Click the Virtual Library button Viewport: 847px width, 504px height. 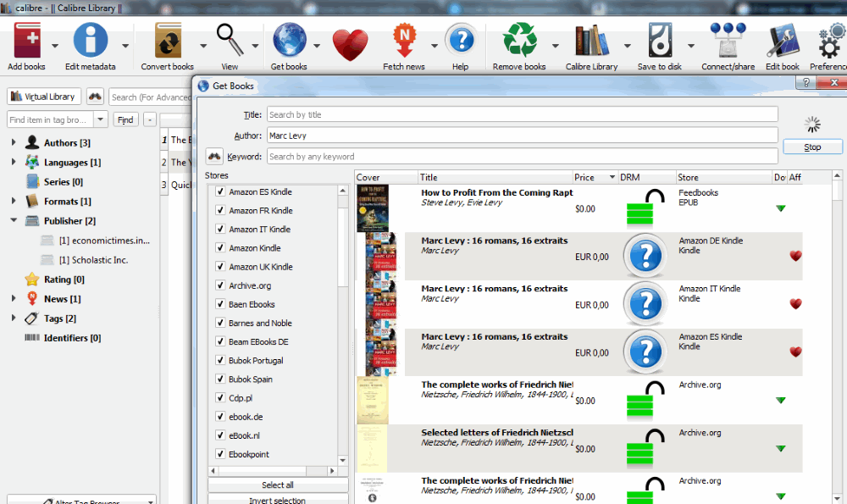[x=44, y=97]
